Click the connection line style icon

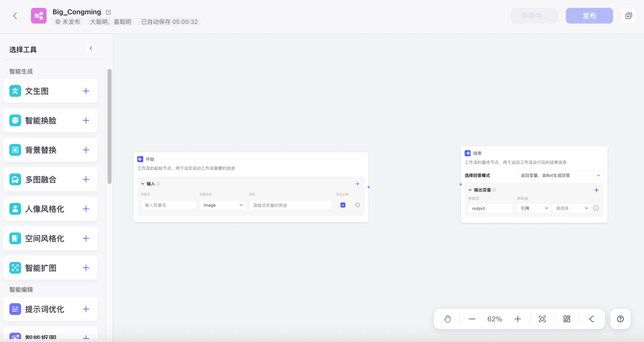(x=592, y=319)
